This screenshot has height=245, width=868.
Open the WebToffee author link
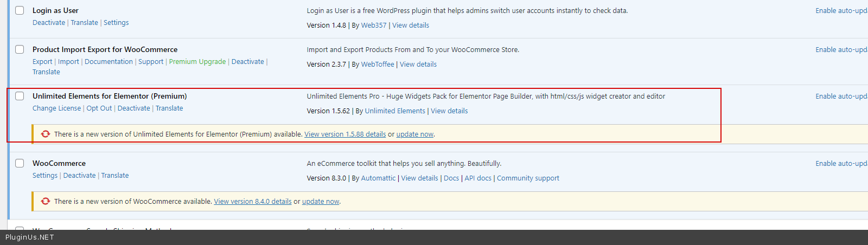click(x=378, y=65)
